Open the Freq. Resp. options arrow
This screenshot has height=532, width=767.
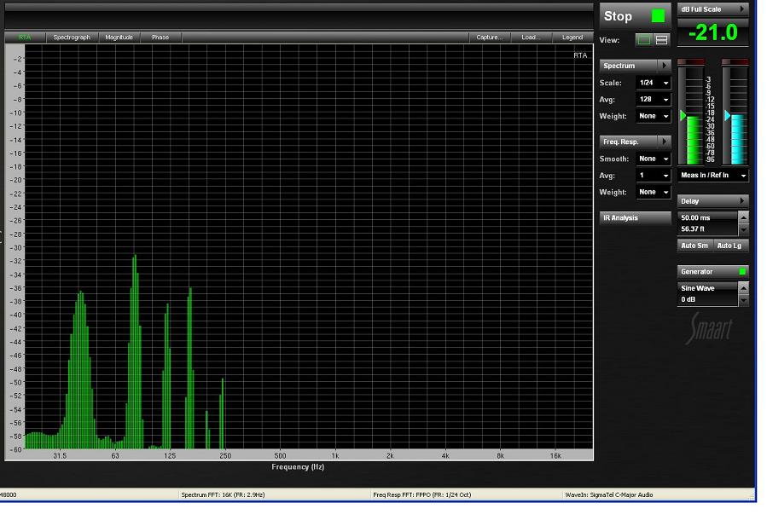665,142
